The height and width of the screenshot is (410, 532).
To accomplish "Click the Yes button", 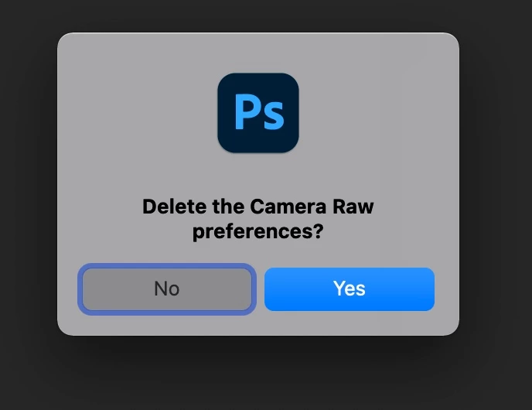I will pos(350,289).
